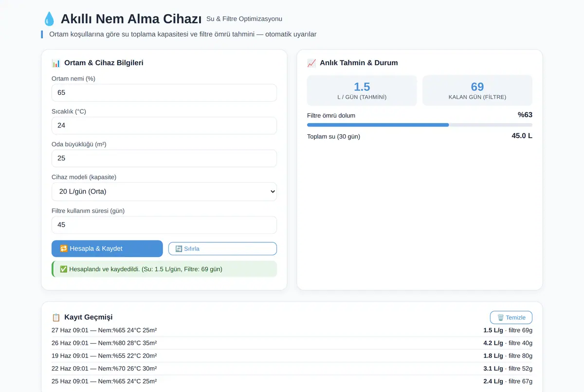
Task: Focus the Oda büyüklüğü (m²) input field
Action: 164,159
